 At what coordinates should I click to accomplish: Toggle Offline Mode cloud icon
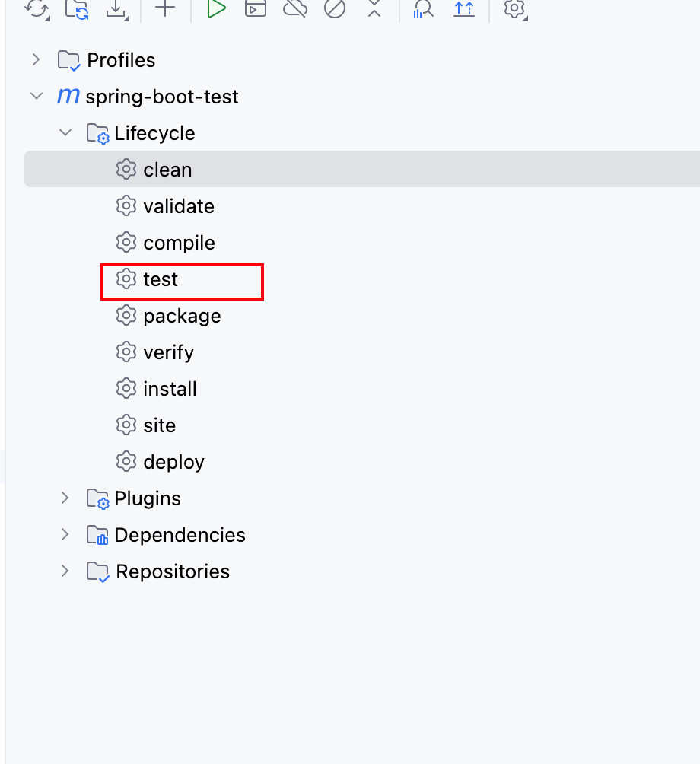pyautogui.click(x=295, y=8)
